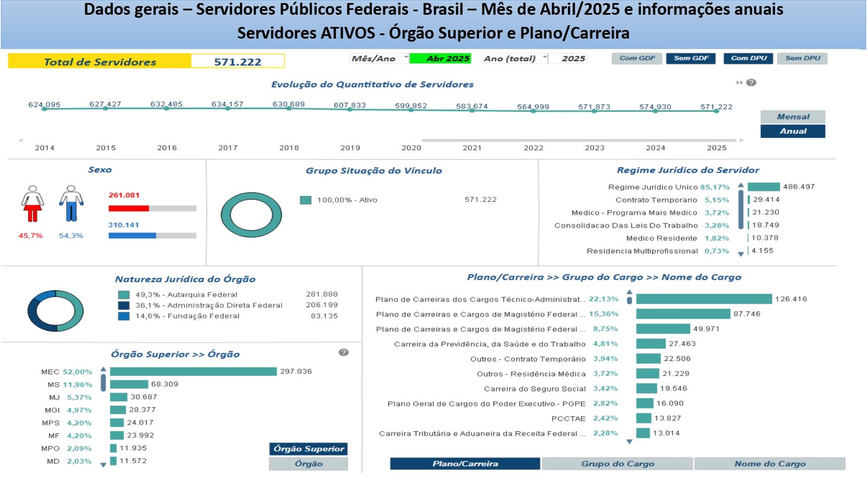
Task: Click the Plano/Carreira list scrollbar thumb
Action: (x=629, y=299)
